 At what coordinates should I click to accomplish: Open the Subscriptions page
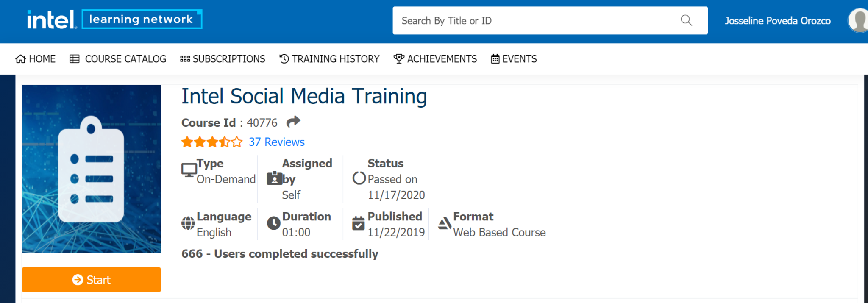tap(223, 59)
